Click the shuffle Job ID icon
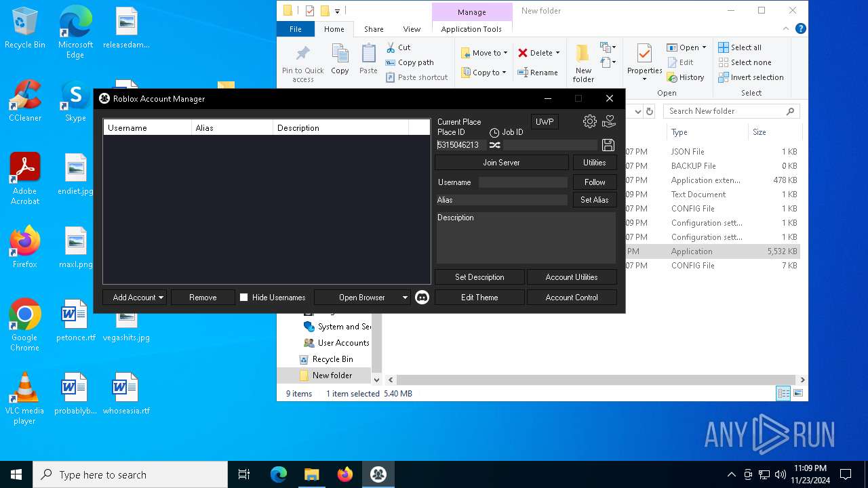The height and width of the screenshot is (488, 868). (495, 145)
